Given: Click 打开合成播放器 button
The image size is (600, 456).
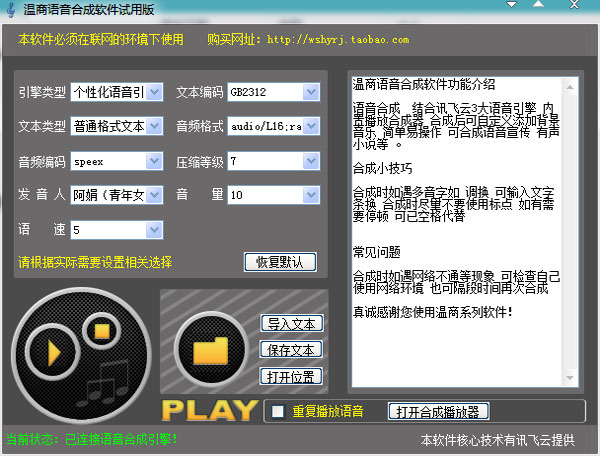Looking at the screenshot, I should pyautogui.click(x=439, y=412).
